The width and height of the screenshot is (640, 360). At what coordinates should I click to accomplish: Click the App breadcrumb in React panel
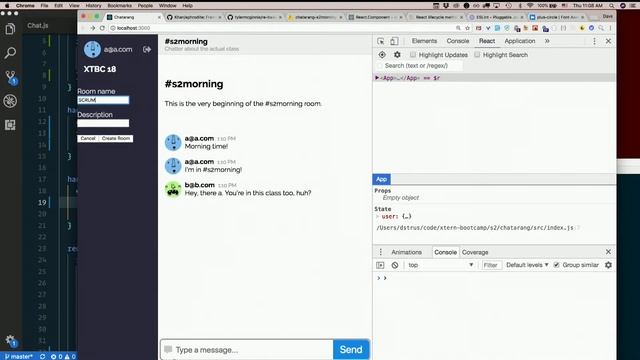(x=381, y=179)
